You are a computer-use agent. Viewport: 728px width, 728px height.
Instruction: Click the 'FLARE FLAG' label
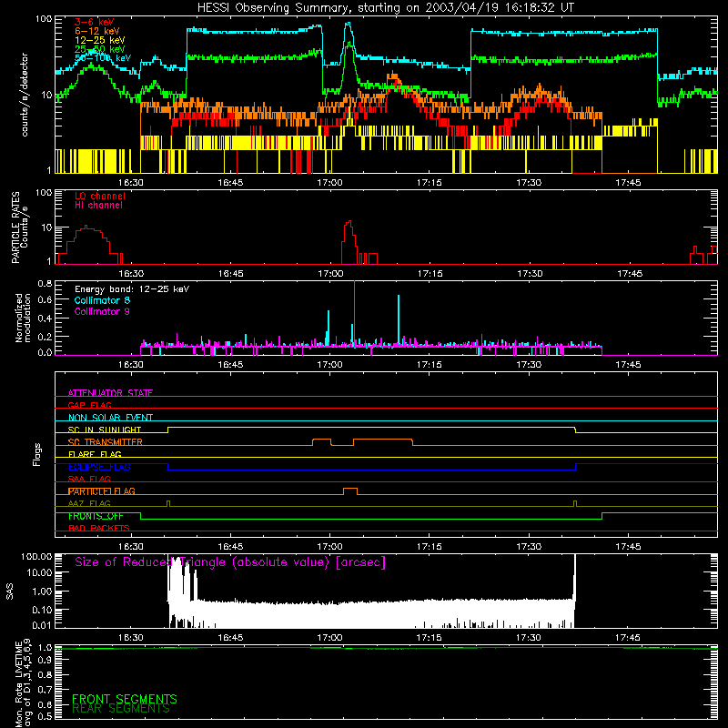coord(95,454)
